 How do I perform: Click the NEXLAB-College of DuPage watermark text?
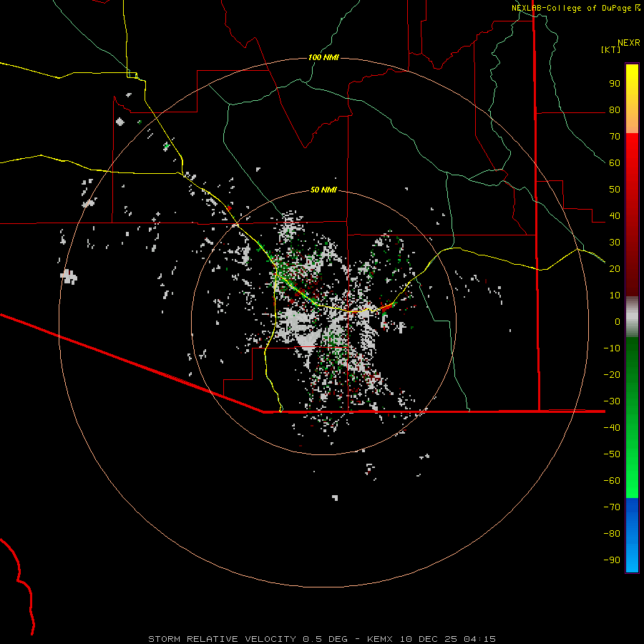(575, 8)
